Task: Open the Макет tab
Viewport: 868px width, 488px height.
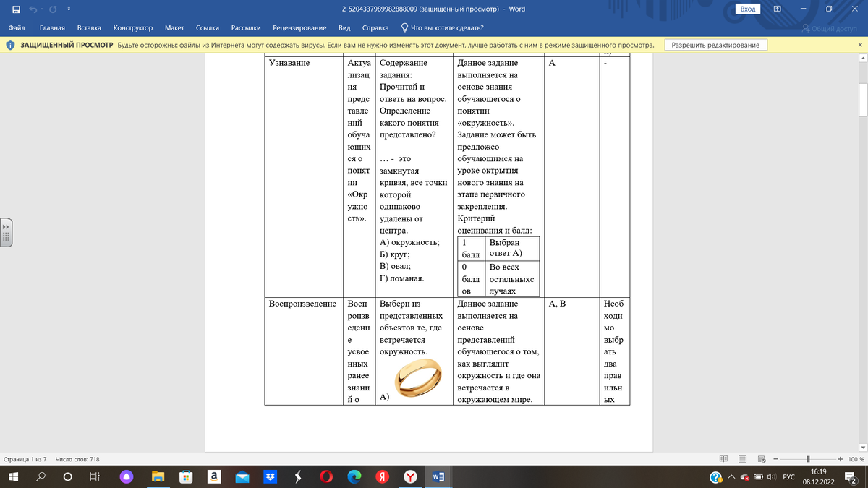Action: click(x=174, y=28)
